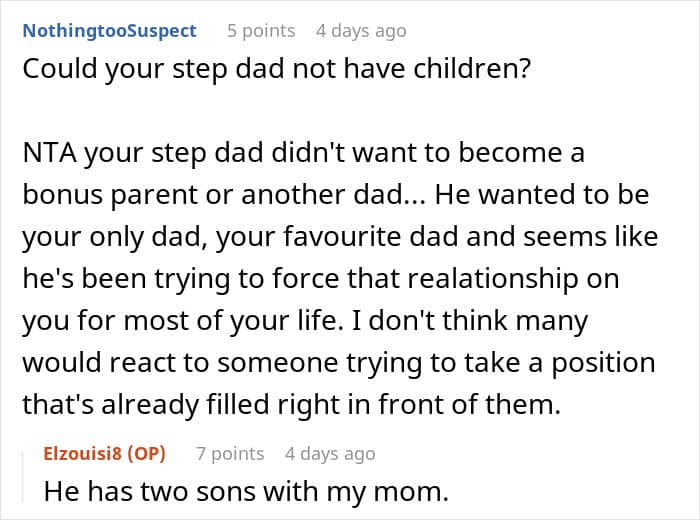This screenshot has width=700, height=520.
Task: Open NothingtooSuspect's user profile
Action: [109, 30]
